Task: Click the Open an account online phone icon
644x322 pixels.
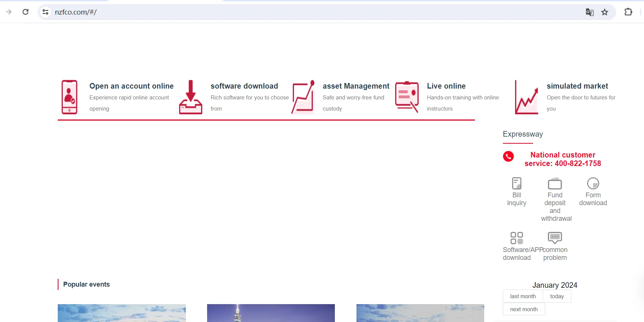Action: [x=70, y=97]
